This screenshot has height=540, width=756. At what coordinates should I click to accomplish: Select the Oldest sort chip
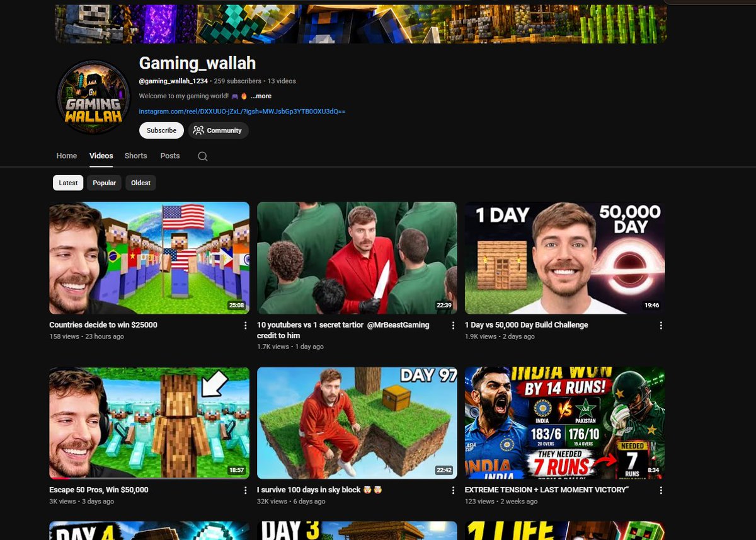click(140, 183)
